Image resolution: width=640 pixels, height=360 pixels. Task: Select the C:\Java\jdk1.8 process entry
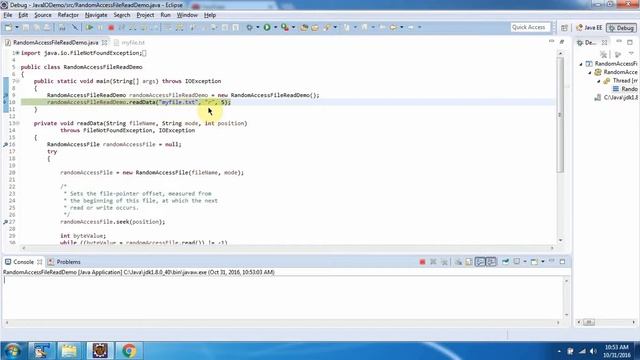(616, 98)
